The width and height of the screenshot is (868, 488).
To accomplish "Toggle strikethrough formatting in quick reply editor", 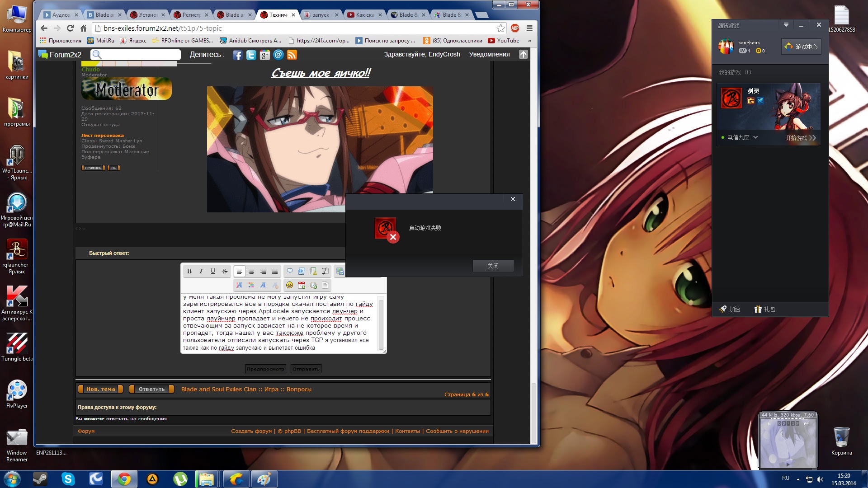I will 225,271.
